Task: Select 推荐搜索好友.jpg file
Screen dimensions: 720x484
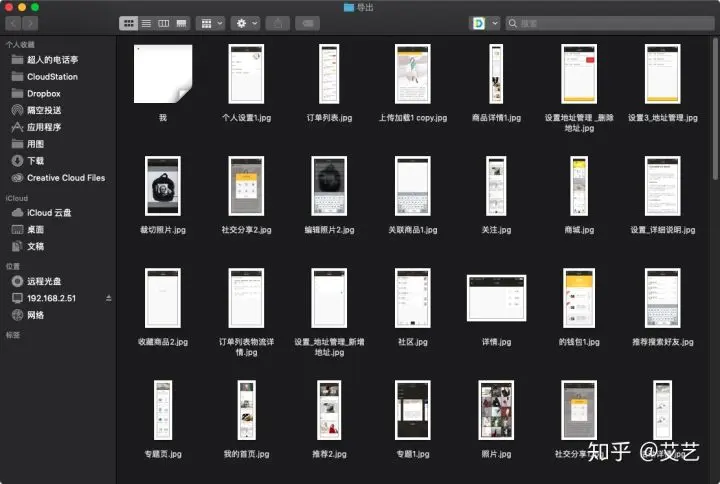Action: pos(663,298)
